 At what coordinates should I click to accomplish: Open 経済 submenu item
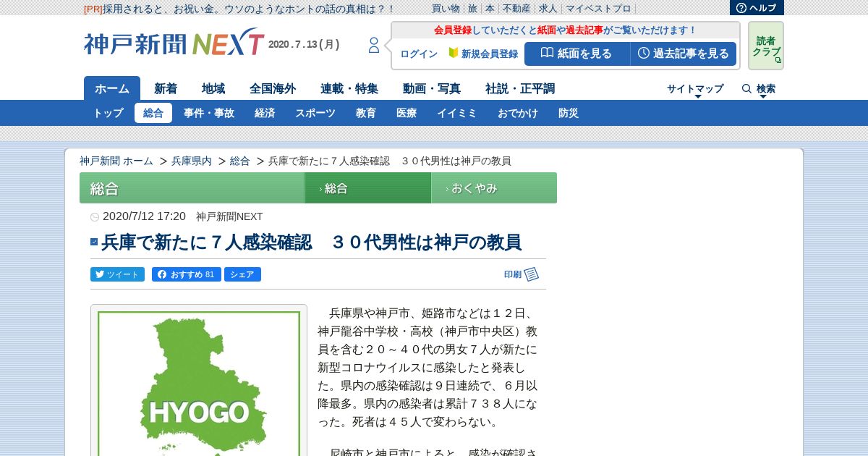265,113
